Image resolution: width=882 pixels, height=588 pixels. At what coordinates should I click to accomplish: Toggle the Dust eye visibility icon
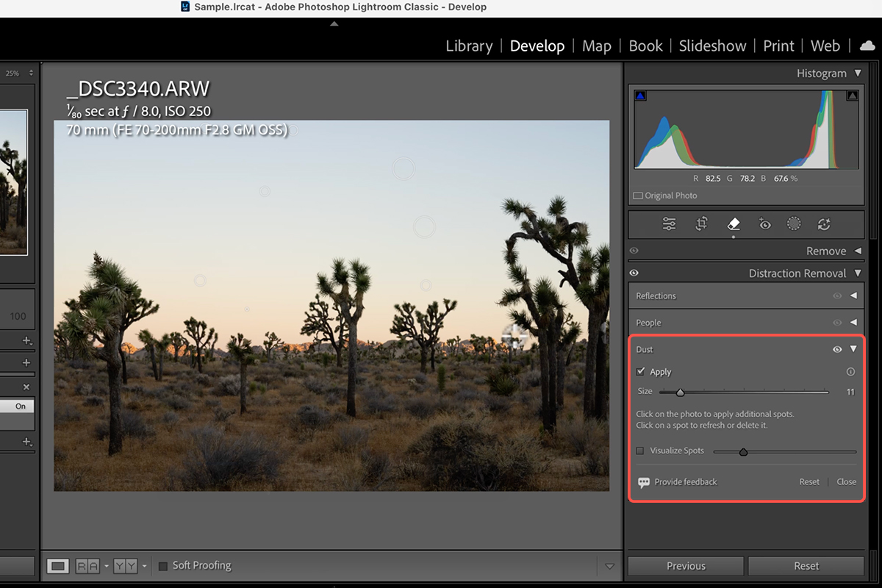pyautogui.click(x=837, y=350)
